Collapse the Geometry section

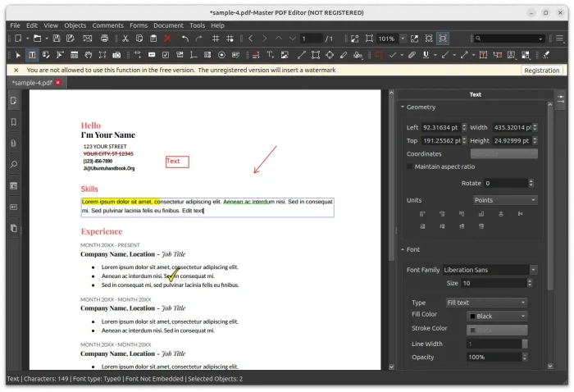point(403,107)
